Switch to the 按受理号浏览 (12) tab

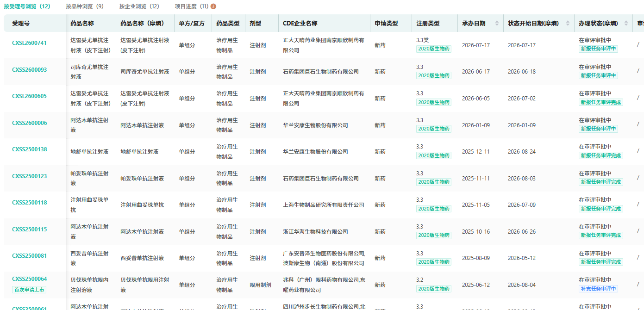click(27, 6)
